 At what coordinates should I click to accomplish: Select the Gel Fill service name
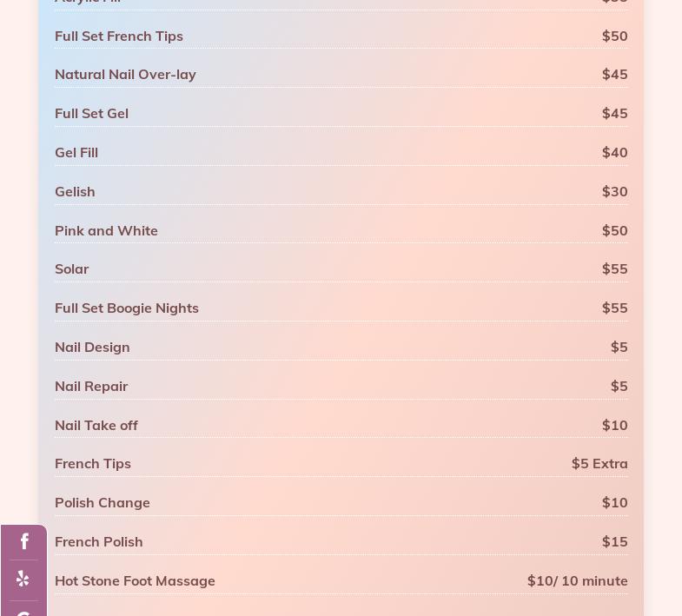[76, 153]
